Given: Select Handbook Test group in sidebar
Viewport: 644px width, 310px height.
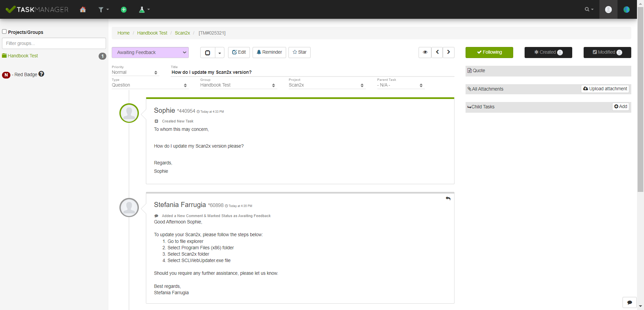Looking at the screenshot, I should coord(23,56).
